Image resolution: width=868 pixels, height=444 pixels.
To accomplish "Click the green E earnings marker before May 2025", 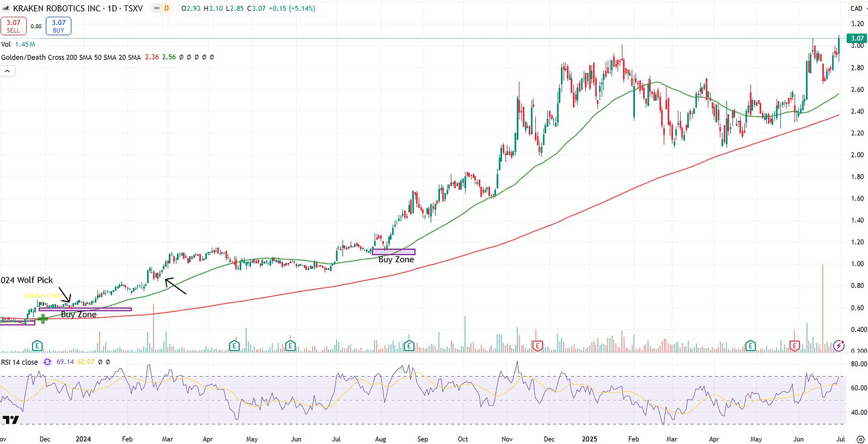I will (x=751, y=345).
